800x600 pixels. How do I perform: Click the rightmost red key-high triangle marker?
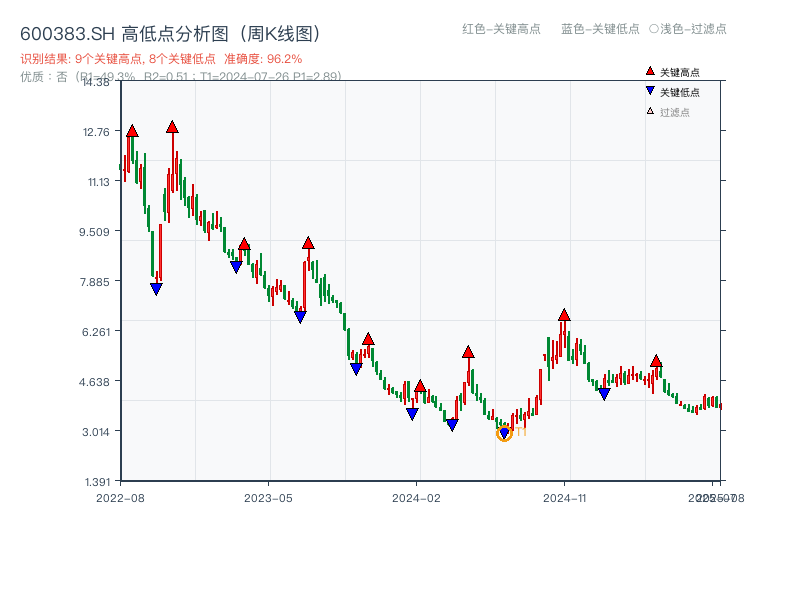coord(657,360)
